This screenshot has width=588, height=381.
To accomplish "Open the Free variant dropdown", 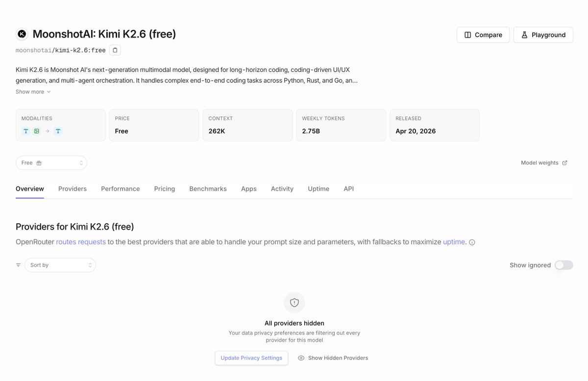I will point(51,163).
